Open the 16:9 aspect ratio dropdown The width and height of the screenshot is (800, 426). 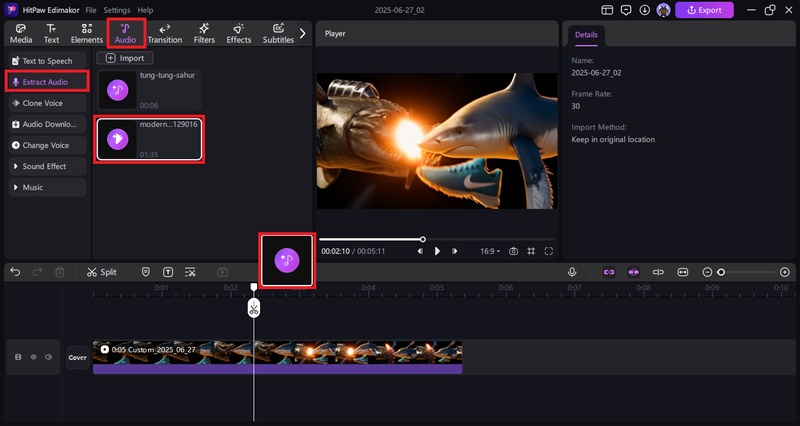491,251
